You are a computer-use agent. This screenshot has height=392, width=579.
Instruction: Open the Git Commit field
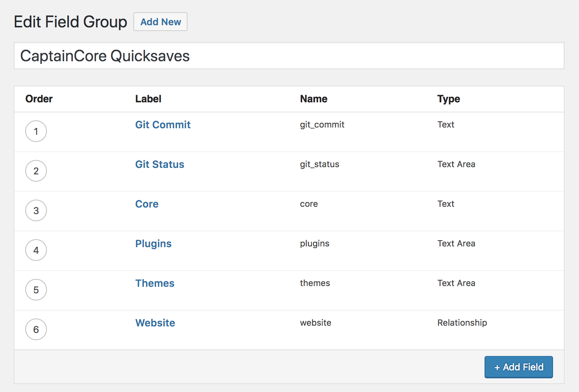coord(163,125)
